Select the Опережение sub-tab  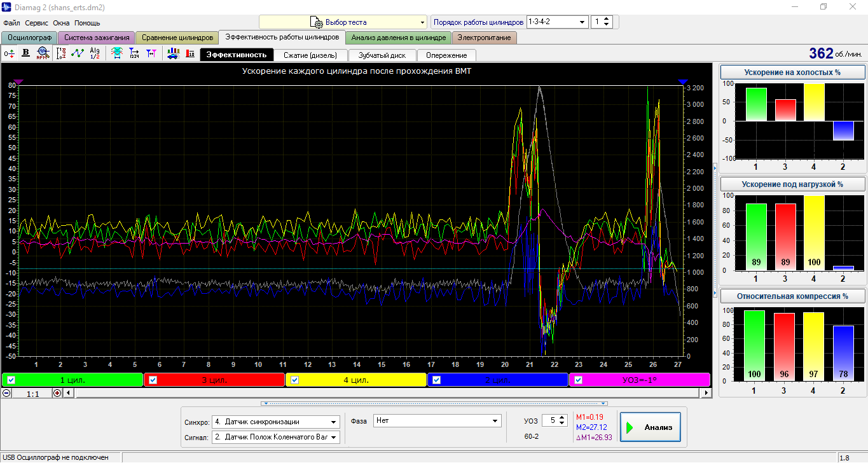point(446,55)
